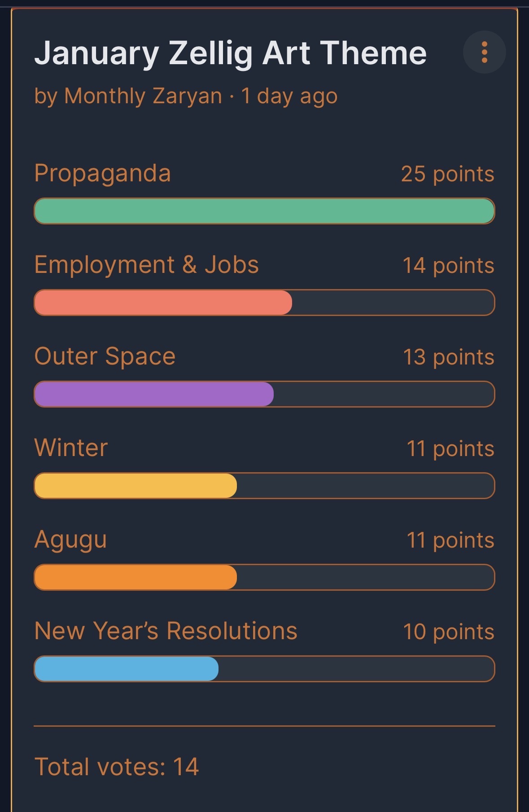This screenshot has height=812, width=529.
Task: Click the red Employment & Jobs bar
Action: click(x=163, y=303)
